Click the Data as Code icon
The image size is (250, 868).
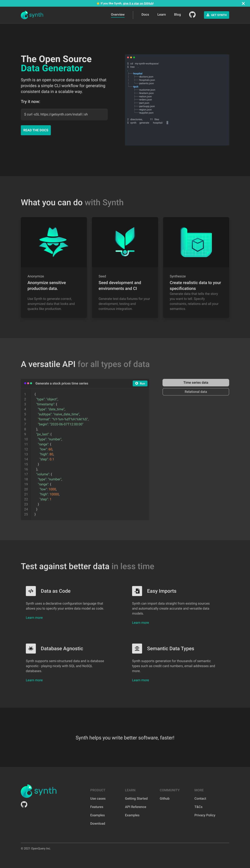coord(31,591)
